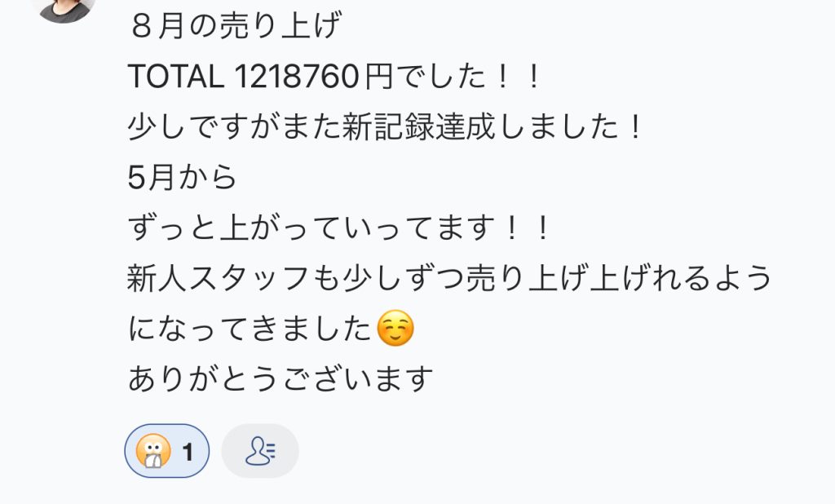Click the double exclamation marks after ます

pyautogui.click(x=528, y=228)
